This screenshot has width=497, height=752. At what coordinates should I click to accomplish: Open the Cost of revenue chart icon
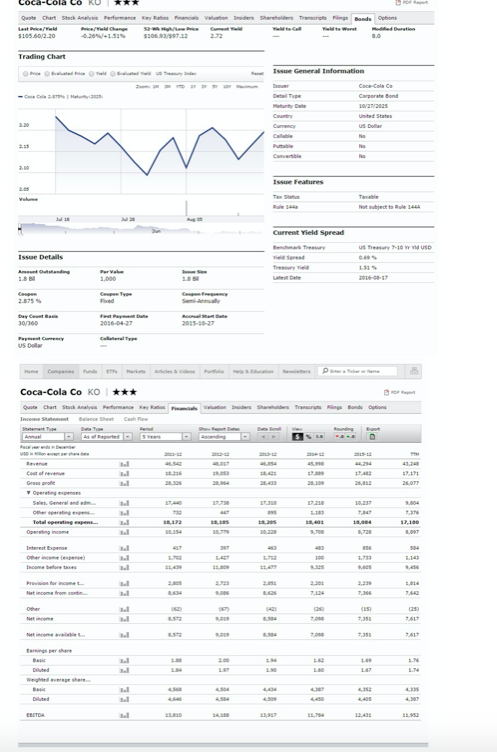125,473
